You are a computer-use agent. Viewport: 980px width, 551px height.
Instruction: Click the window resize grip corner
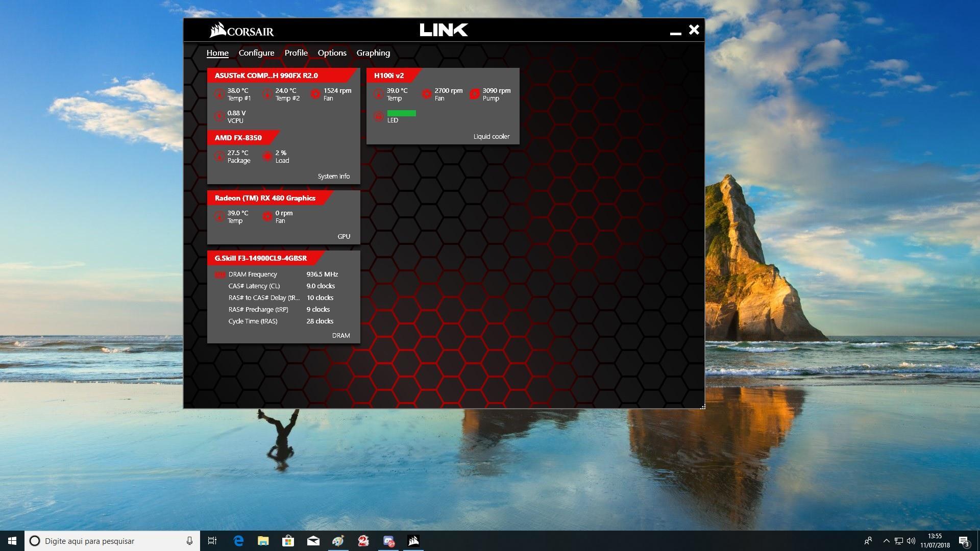coord(702,407)
